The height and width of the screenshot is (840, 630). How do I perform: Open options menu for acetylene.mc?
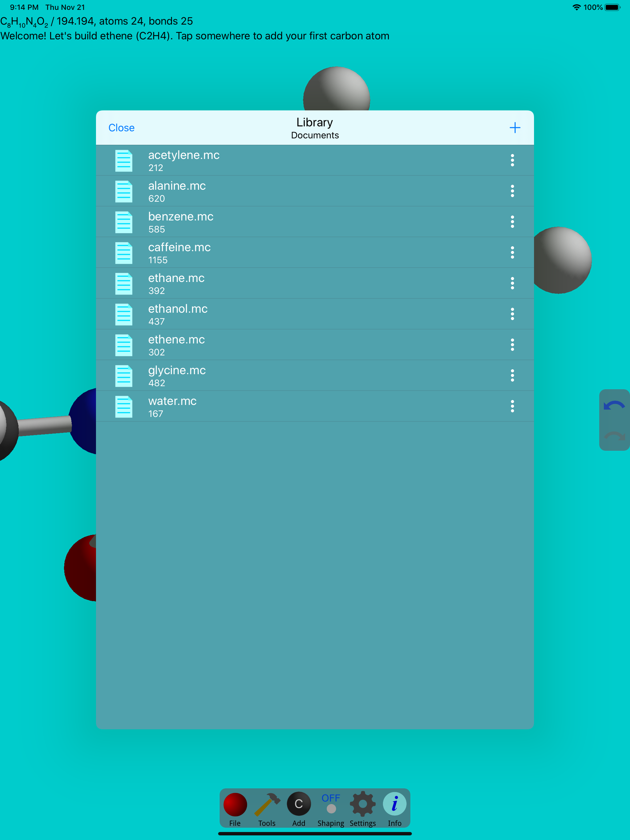(x=512, y=160)
